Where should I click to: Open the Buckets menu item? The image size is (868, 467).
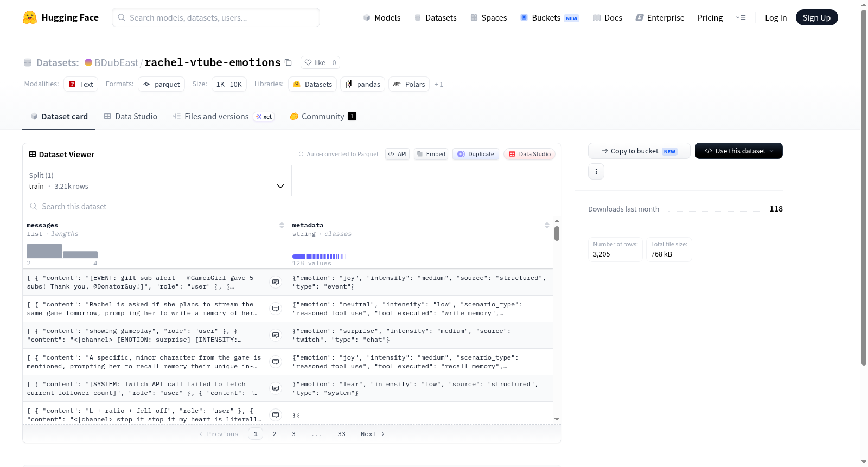tap(550, 17)
